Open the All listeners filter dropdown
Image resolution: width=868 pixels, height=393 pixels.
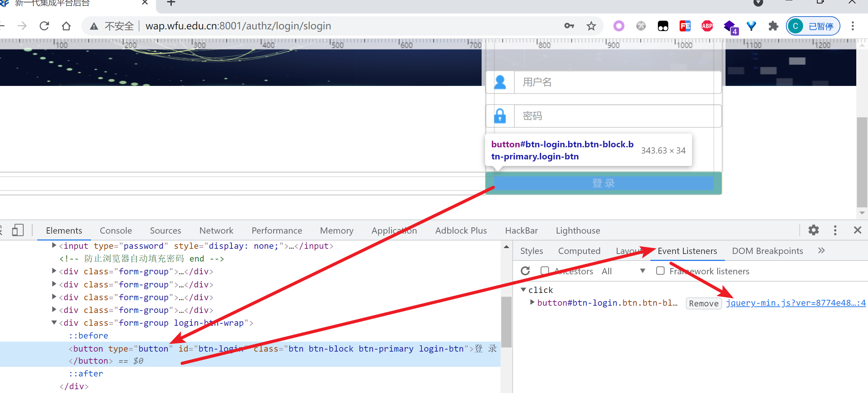(x=623, y=271)
